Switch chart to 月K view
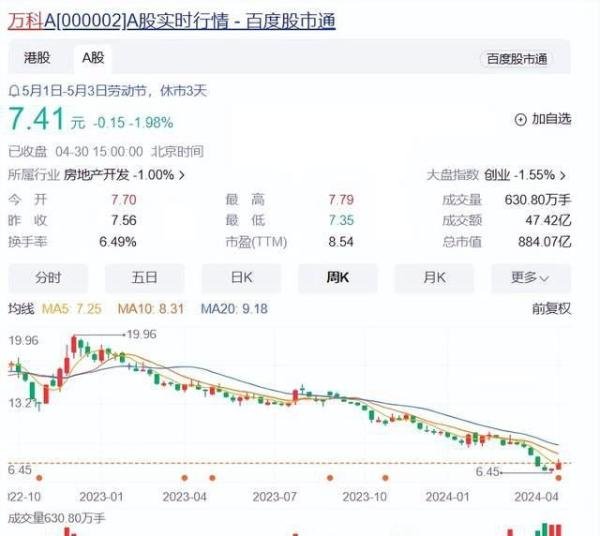 434,277
